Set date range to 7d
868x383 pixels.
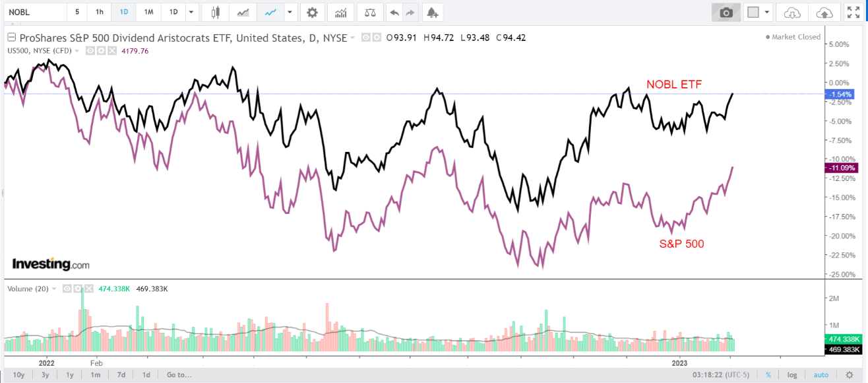121,374
